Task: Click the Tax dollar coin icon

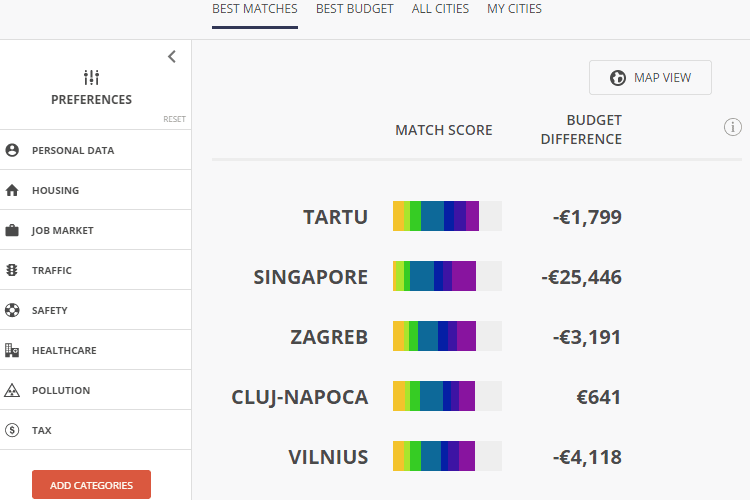Action: 12,430
